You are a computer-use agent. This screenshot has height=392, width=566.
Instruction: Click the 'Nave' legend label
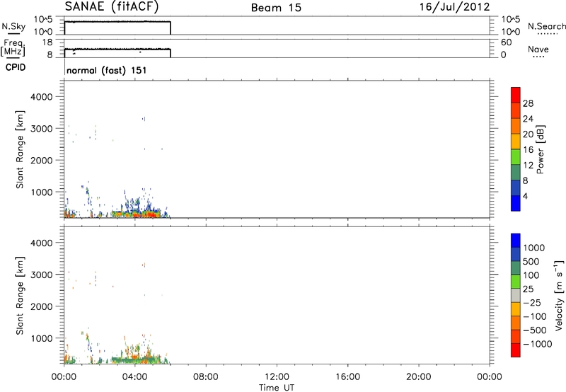pos(538,50)
